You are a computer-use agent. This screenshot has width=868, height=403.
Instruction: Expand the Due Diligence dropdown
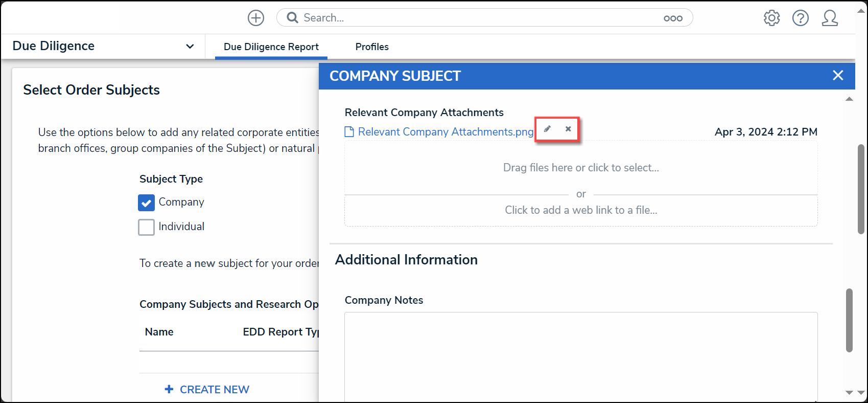pyautogui.click(x=190, y=46)
